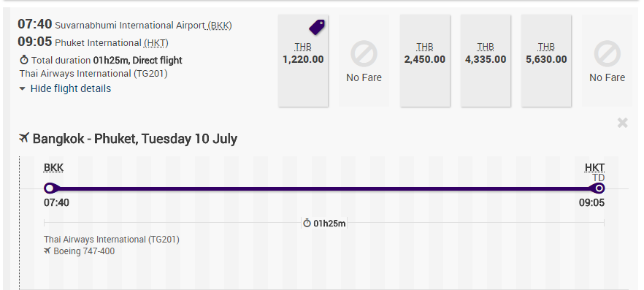
Task: Click the small airplane icon beside Boeing 747-400
Action: coord(47,251)
